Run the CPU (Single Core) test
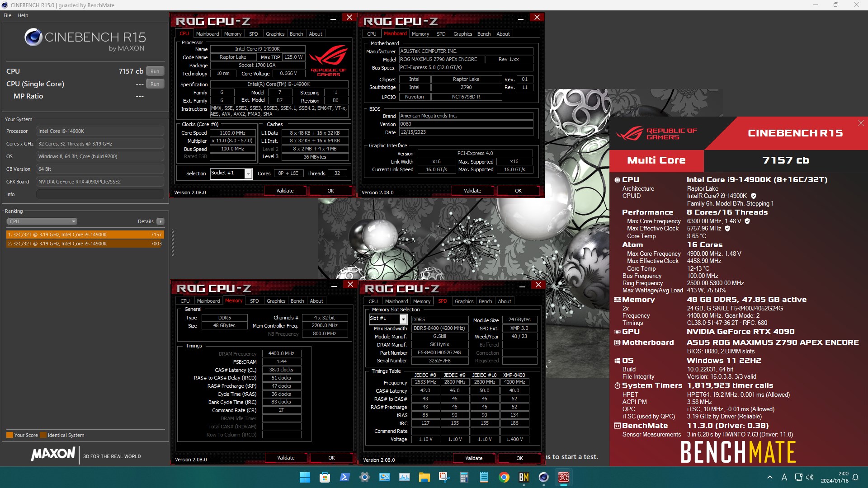Viewport: 868px width, 488px height. [x=155, y=84]
